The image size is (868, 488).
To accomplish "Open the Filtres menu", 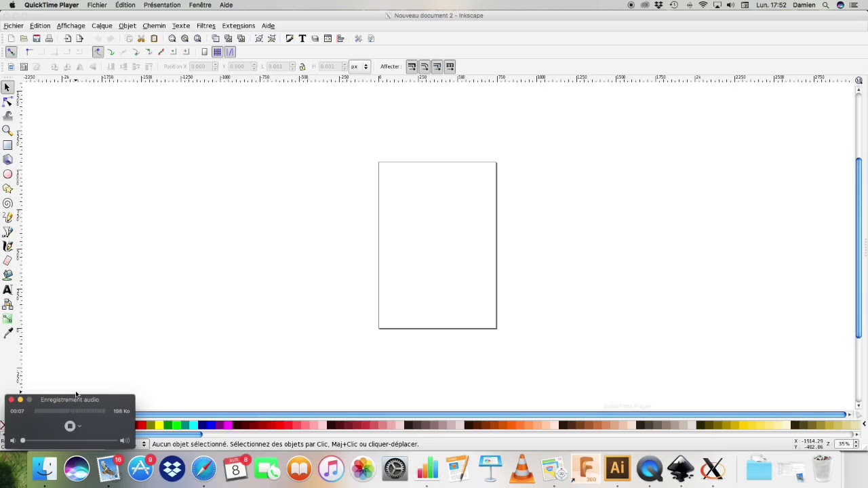I will [x=205, y=26].
